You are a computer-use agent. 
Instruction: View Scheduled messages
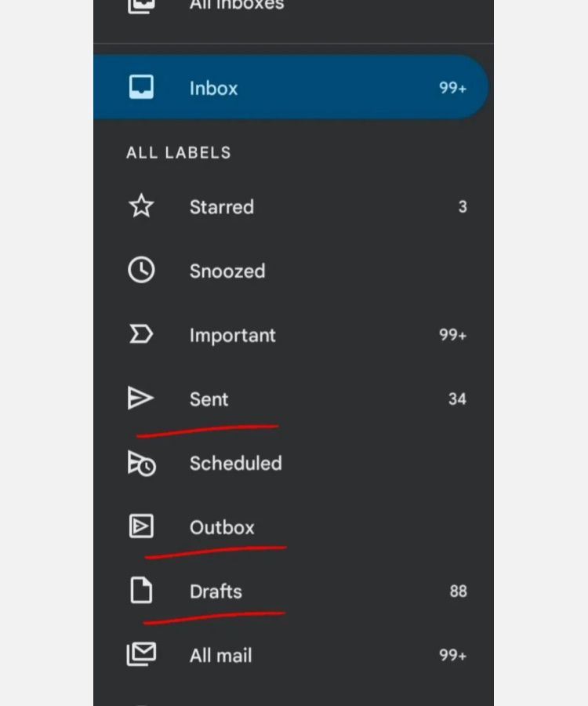click(293, 464)
